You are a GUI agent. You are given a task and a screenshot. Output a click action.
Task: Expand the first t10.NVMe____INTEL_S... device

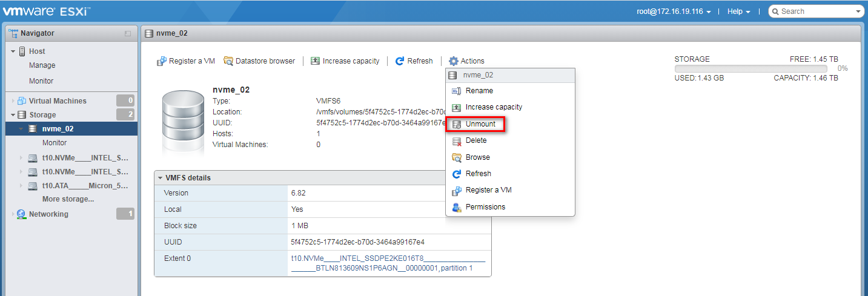[21, 159]
